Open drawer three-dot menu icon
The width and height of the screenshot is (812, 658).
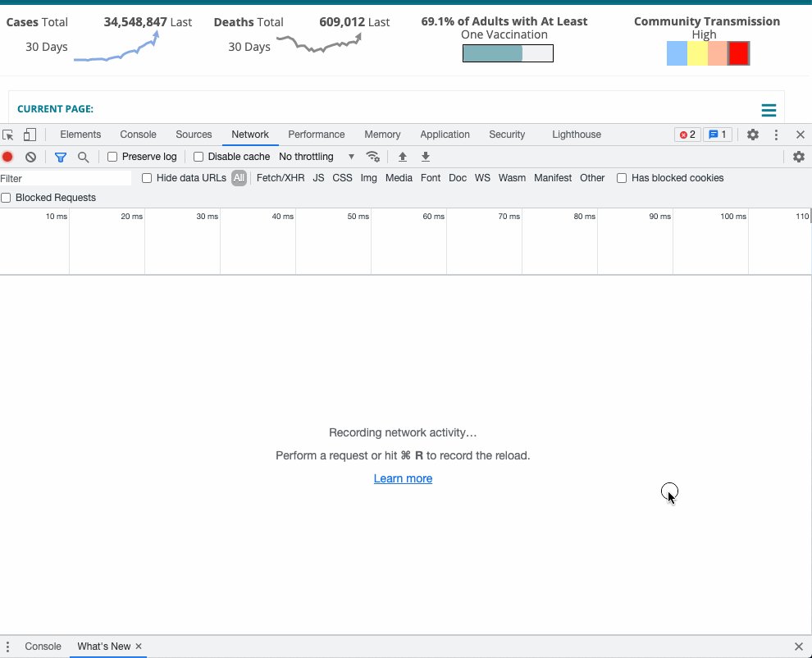pyautogui.click(x=7, y=646)
